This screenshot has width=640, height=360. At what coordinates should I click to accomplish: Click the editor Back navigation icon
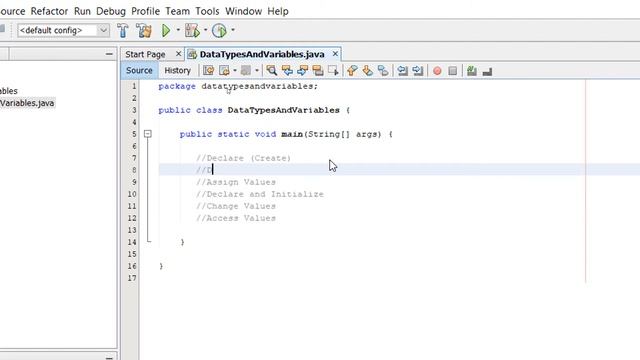pos(224,71)
